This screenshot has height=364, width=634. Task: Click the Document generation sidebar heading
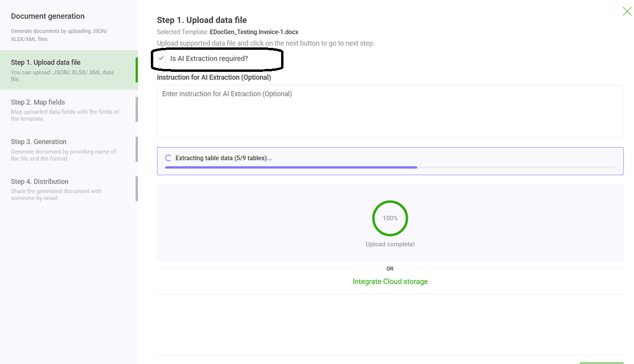(47, 16)
